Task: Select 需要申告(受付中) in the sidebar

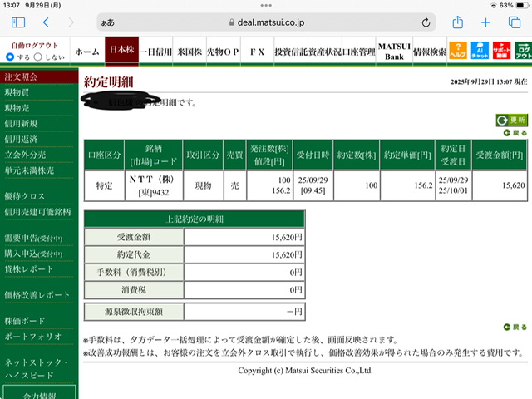Action: pos(33,239)
